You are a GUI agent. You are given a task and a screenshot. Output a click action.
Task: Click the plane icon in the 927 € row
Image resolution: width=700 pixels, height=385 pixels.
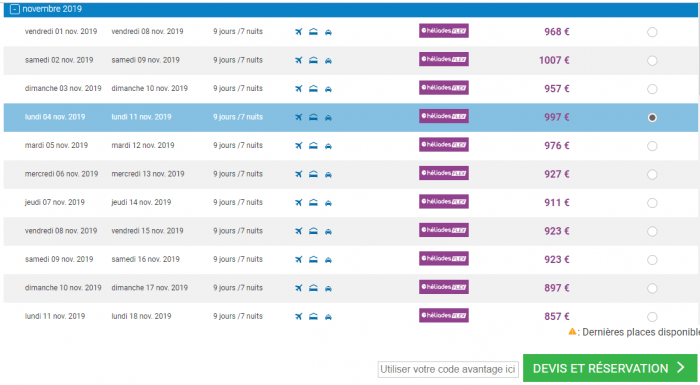point(299,174)
